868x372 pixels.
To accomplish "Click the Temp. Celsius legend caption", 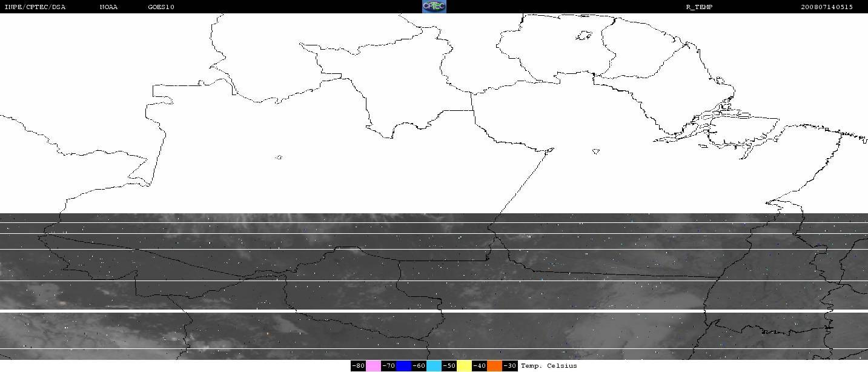I will click(x=549, y=366).
